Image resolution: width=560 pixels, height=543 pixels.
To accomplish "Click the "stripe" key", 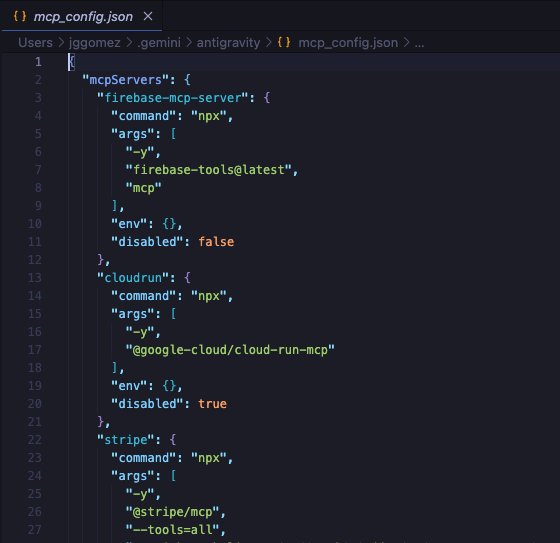I will click(126, 439).
